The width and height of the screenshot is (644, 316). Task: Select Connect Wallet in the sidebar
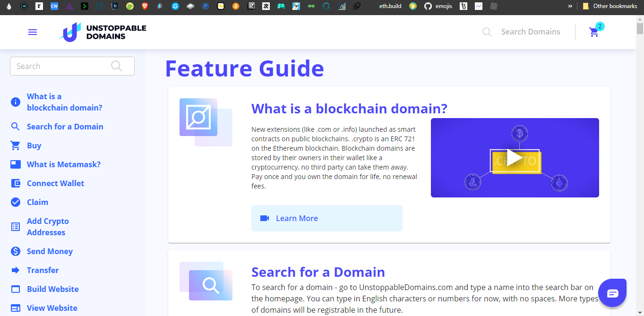click(55, 183)
